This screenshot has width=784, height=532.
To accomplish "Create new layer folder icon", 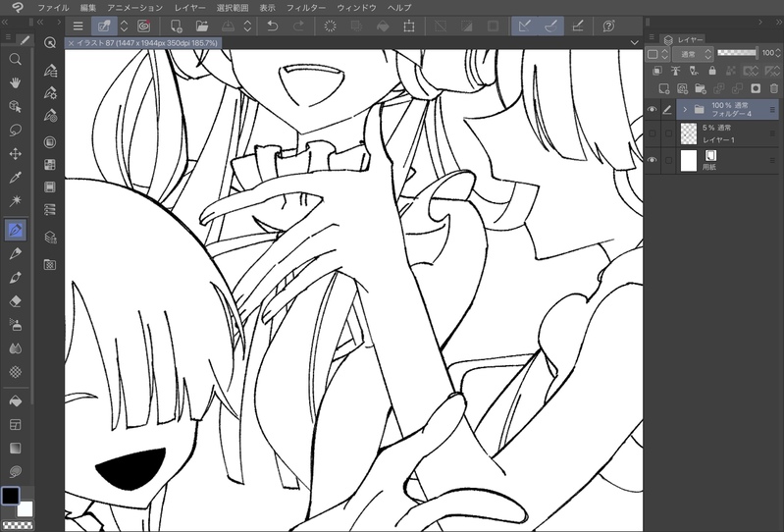I will click(700, 89).
